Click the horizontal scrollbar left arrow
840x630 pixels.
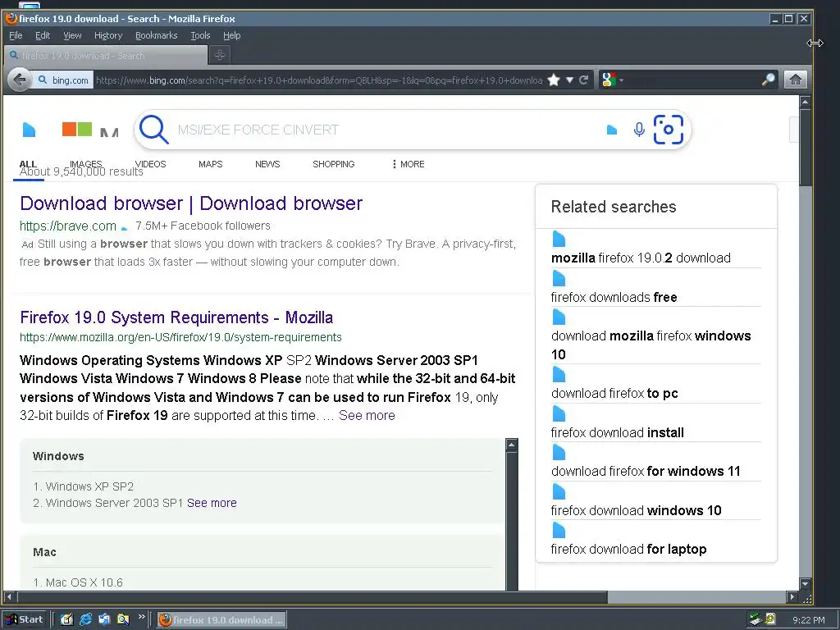click(x=8, y=596)
